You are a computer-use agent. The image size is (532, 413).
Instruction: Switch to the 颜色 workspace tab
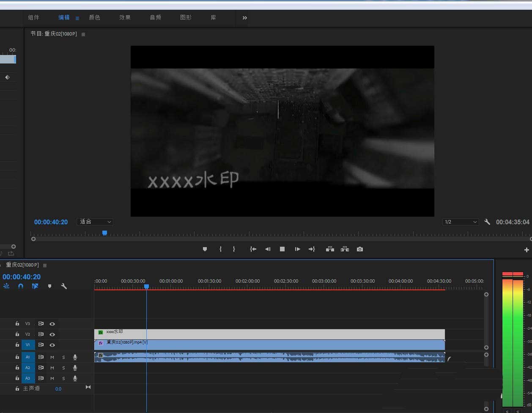pos(94,17)
